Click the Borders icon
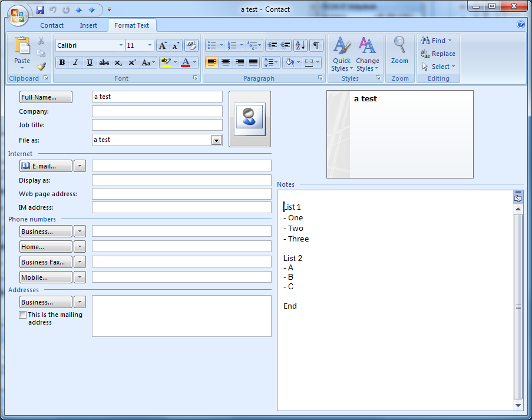The width and height of the screenshot is (532, 420). [309, 62]
